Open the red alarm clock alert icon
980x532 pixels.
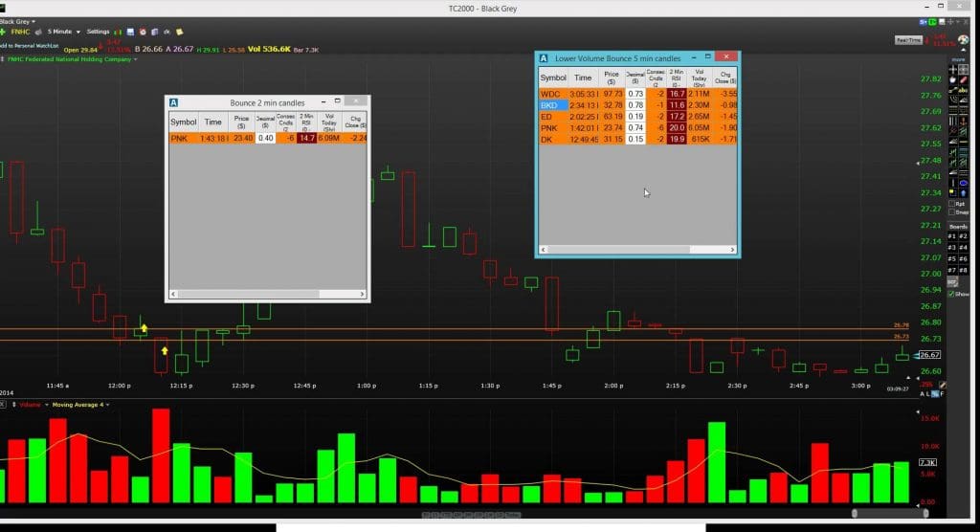143,32
